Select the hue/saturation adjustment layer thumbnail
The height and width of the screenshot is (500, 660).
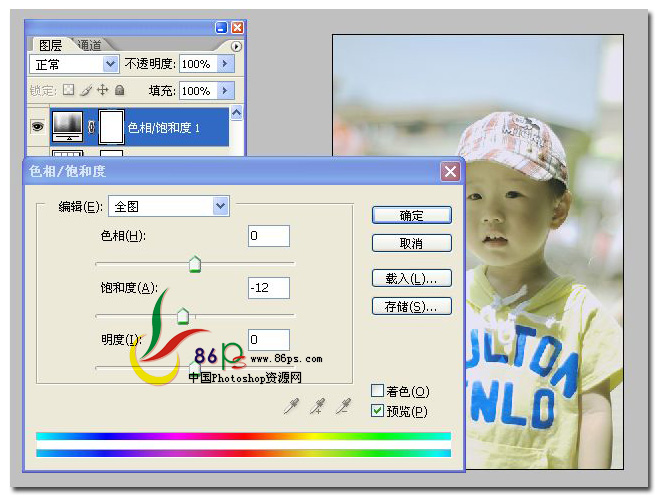point(67,127)
